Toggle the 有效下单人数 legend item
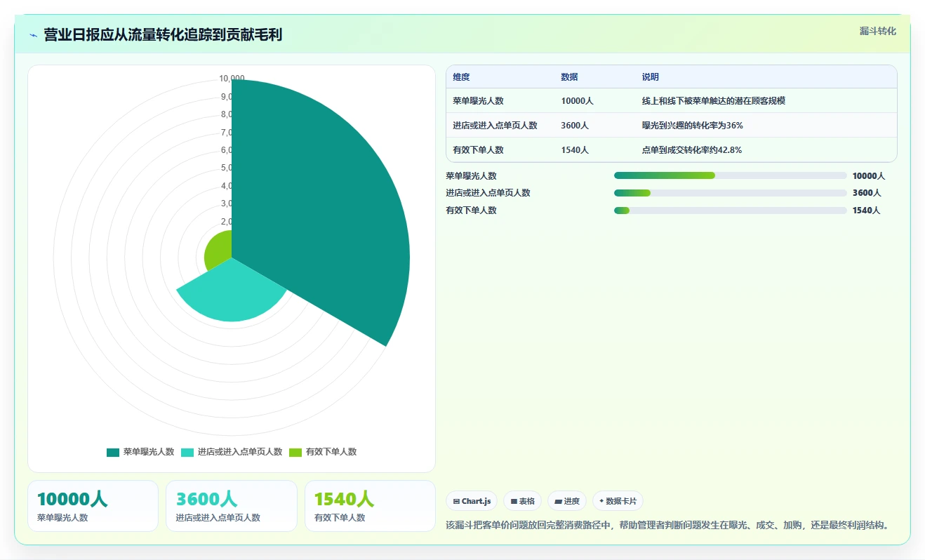 [x=323, y=452]
